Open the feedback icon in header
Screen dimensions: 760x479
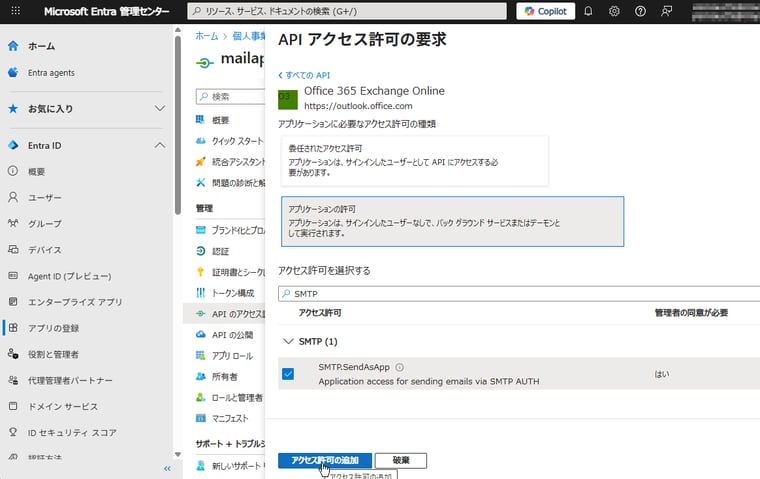pyautogui.click(x=666, y=11)
